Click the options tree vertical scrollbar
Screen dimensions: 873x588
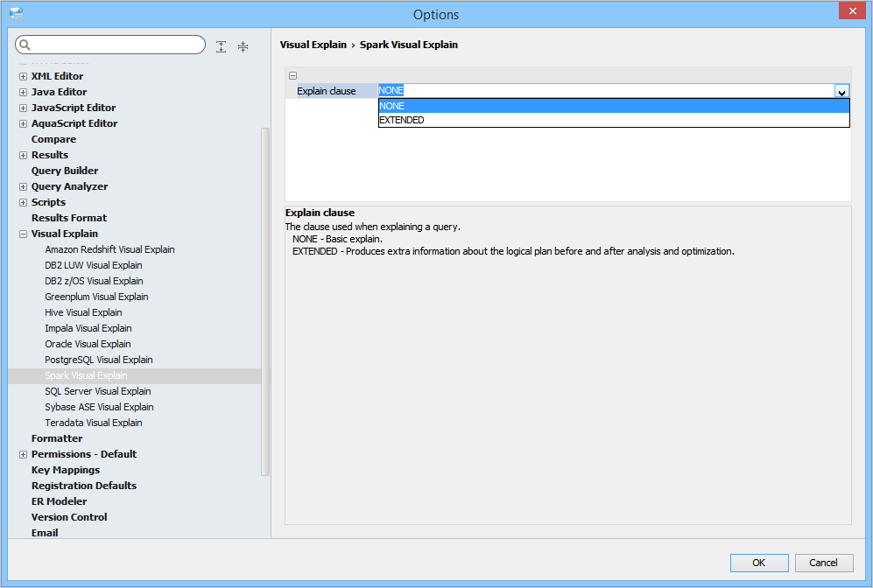(x=265, y=302)
